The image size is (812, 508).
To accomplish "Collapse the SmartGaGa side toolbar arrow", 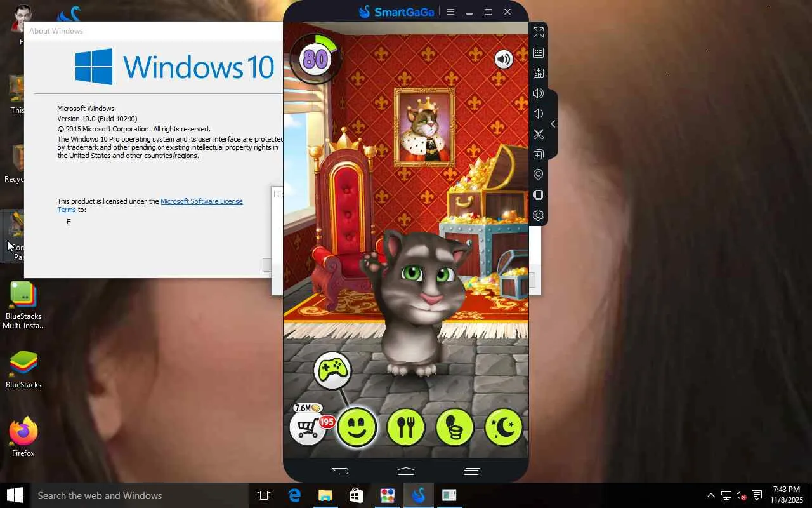I will point(553,124).
